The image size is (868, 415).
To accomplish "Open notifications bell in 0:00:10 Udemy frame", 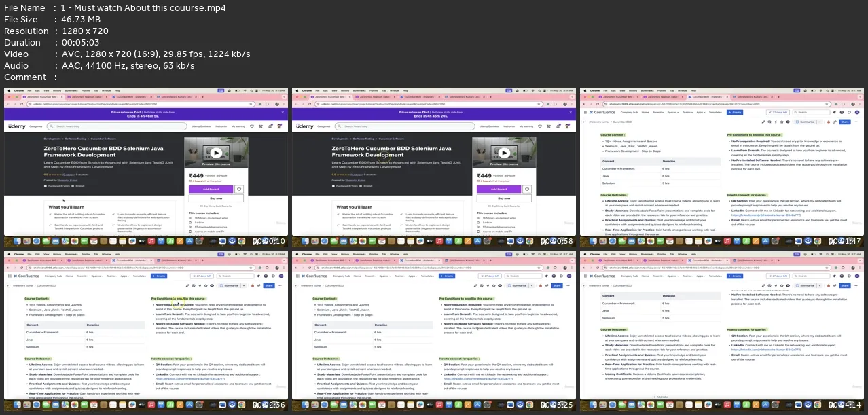I will (x=270, y=126).
